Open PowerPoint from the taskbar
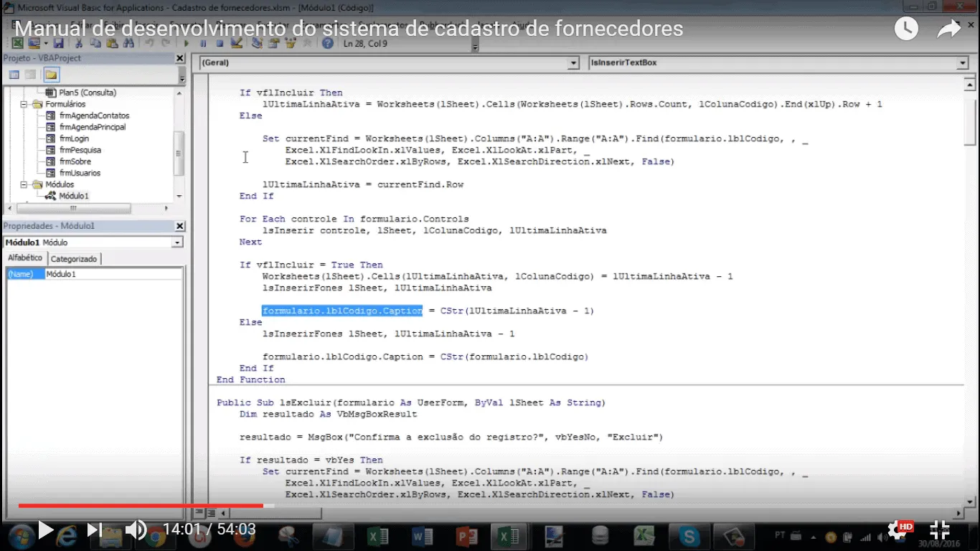 [466, 536]
